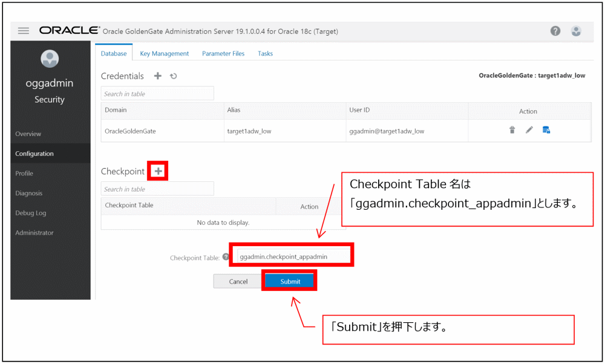The width and height of the screenshot is (605, 364).
Task: Open Profile in sidebar
Action: [x=51, y=174]
